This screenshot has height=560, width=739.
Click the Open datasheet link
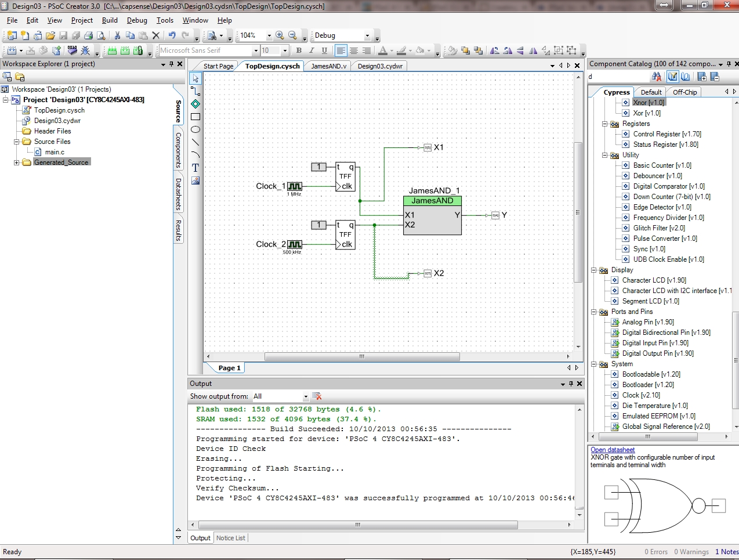[613, 450]
